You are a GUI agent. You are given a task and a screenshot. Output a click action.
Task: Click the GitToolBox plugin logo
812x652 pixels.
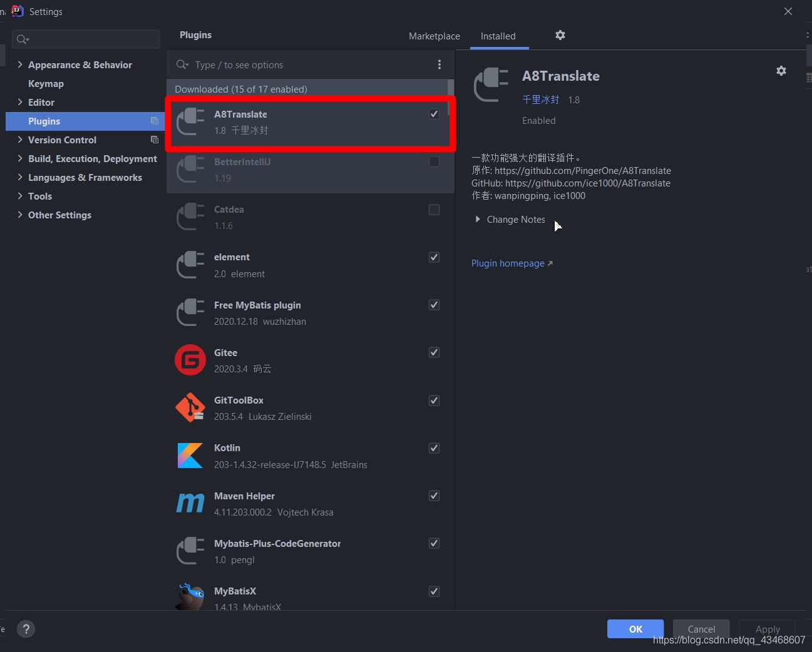click(x=190, y=408)
